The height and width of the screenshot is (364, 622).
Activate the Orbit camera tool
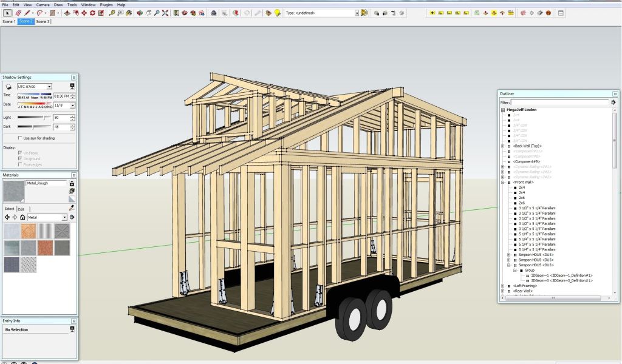(140, 13)
